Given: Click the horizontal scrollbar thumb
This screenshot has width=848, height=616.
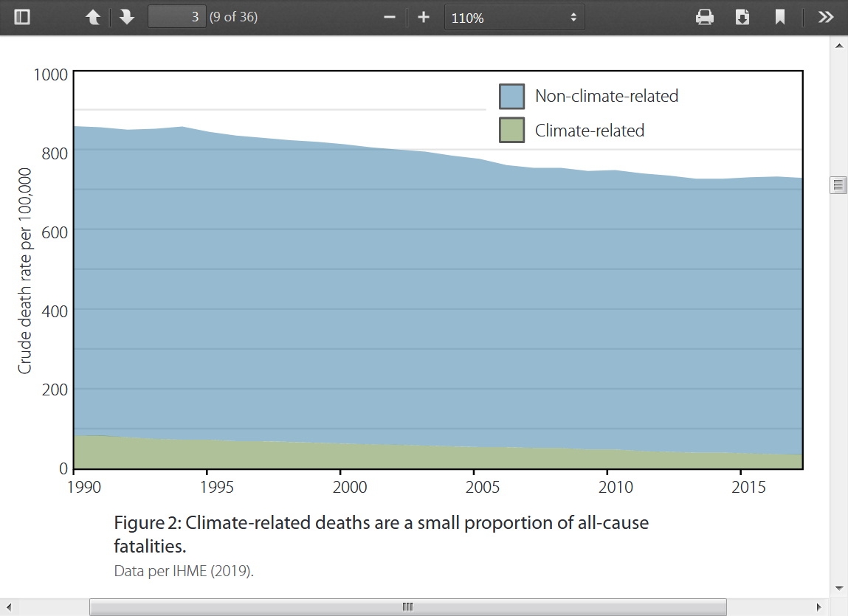Looking at the screenshot, I should click(x=408, y=607).
